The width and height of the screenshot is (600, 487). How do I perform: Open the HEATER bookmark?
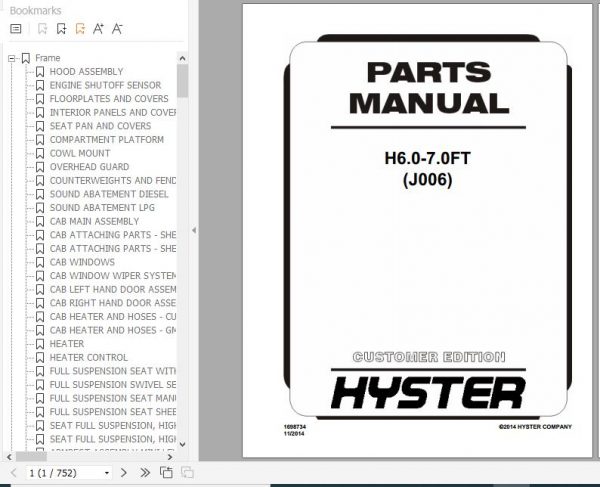pos(67,344)
